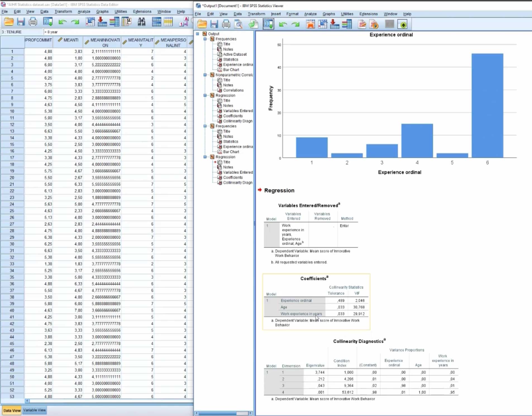
Task: Click the green plus icon in Viewer toolbar
Action: pos(403,25)
